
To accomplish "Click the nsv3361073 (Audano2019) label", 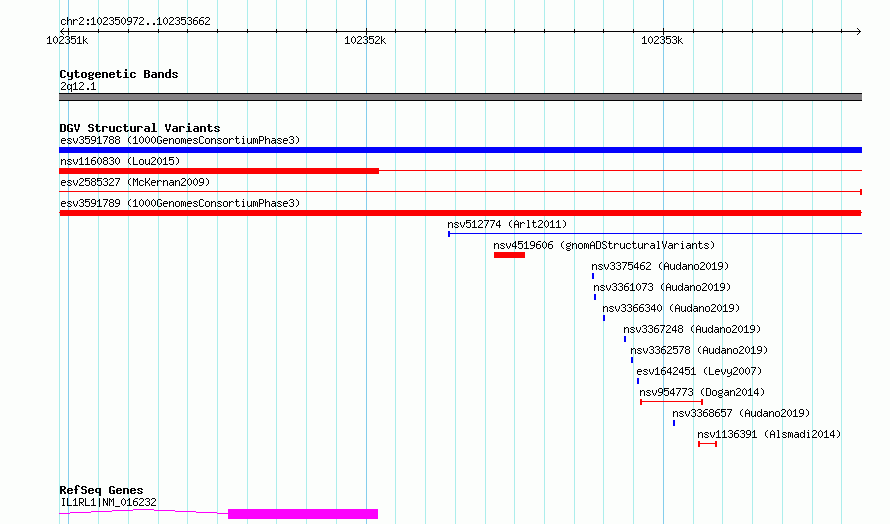I will coord(662,287).
